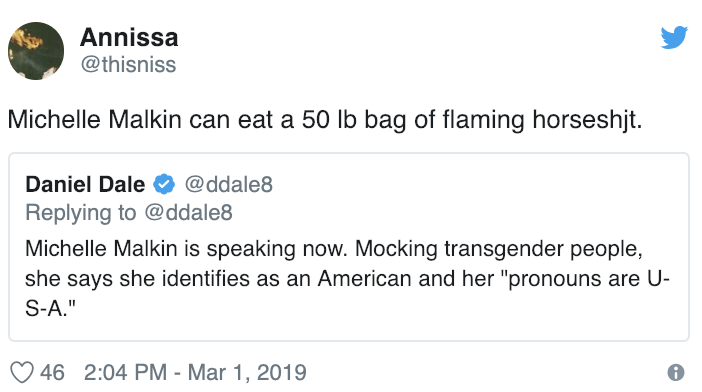Click empty area inside quoted tweet card
This screenshot has height=392, width=702.
pos(448,313)
